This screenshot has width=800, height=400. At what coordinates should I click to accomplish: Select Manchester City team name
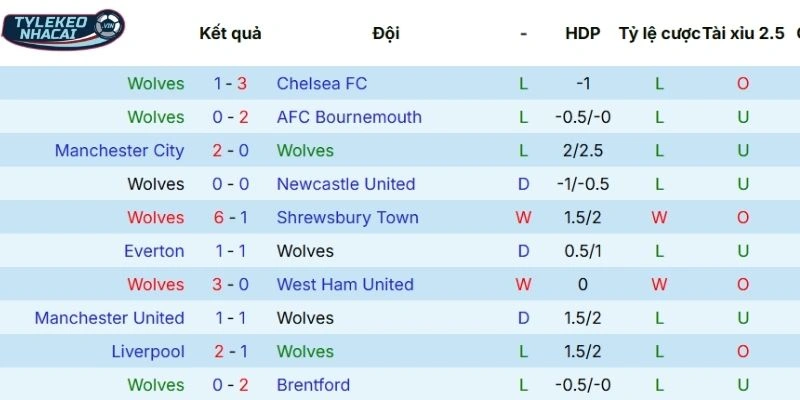click(x=119, y=151)
